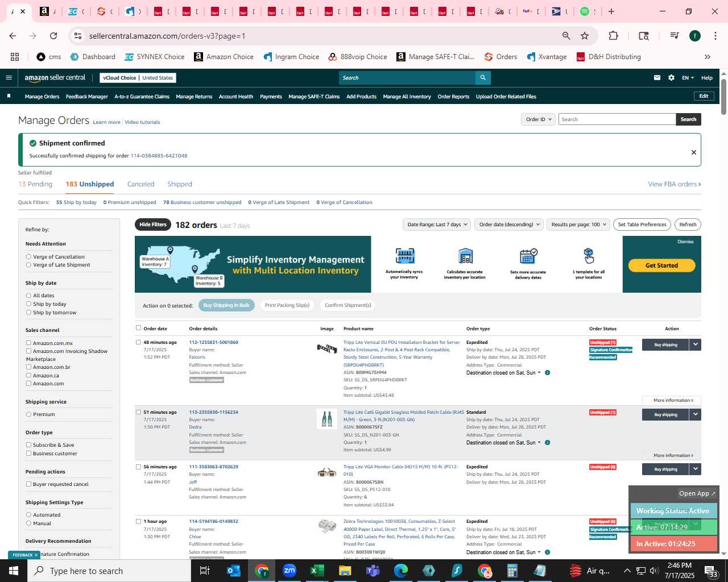Image resolution: width=728 pixels, height=582 pixels.
Task: Expand More information for order 112-1255831-5001860
Action: tap(673, 400)
